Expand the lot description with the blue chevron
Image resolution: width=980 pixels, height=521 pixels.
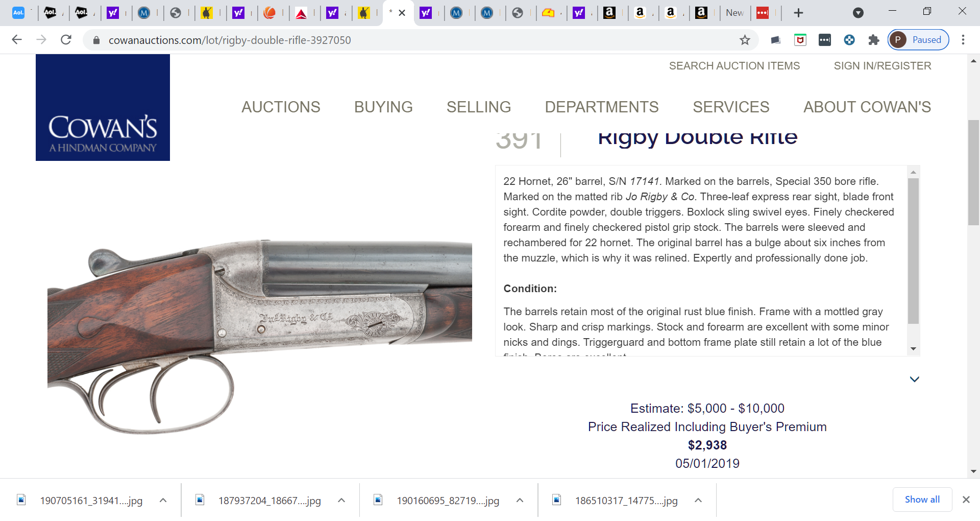pos(914,379)
